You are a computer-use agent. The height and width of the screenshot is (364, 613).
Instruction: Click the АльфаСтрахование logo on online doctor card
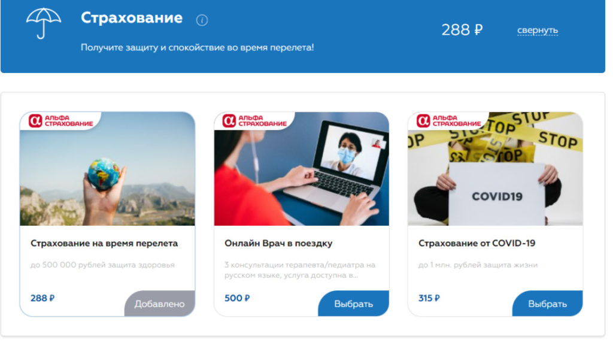[x=255, y=120]
